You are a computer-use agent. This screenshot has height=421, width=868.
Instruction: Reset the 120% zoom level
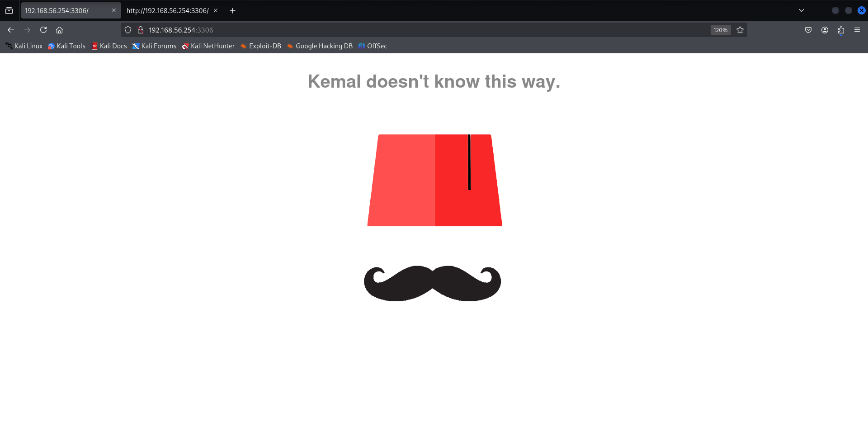point(721,30)
